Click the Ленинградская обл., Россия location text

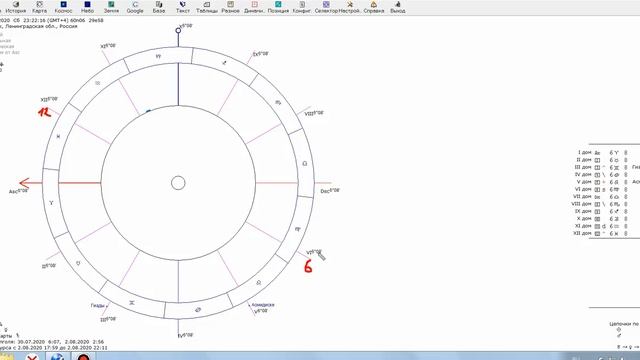coord(41,26)
